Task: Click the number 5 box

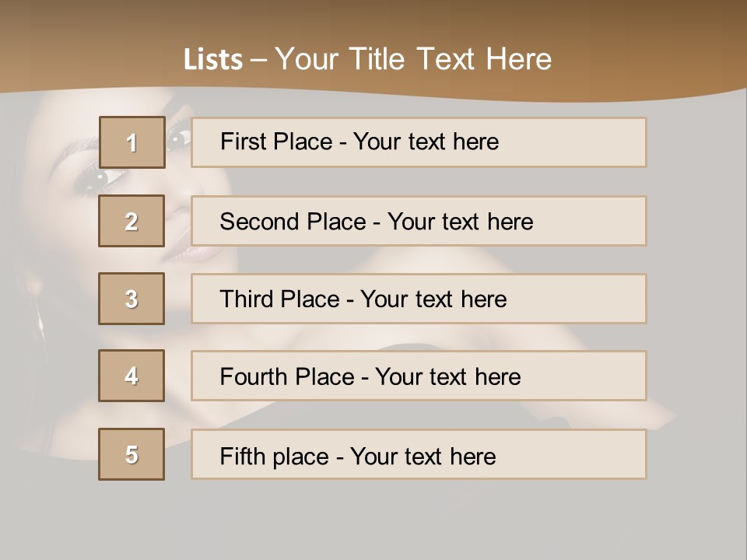Action: coord(132,454)
